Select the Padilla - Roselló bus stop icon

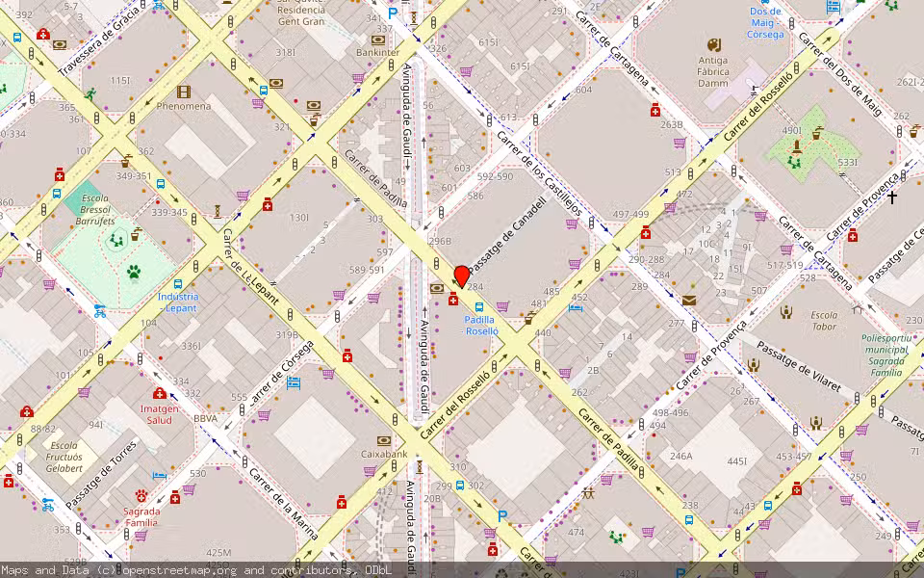click(x=479, y=307)
